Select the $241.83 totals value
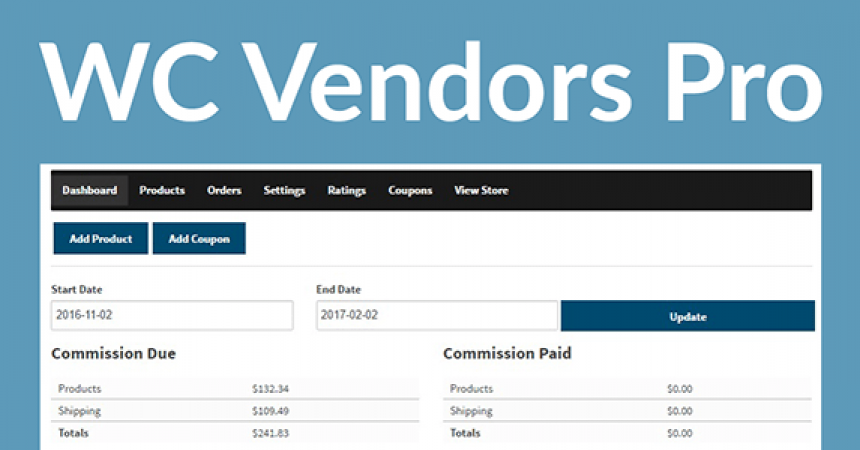Image resolution: width=860 pixels, height=450 pixels. pyautogui.click(x=270, y=433)
